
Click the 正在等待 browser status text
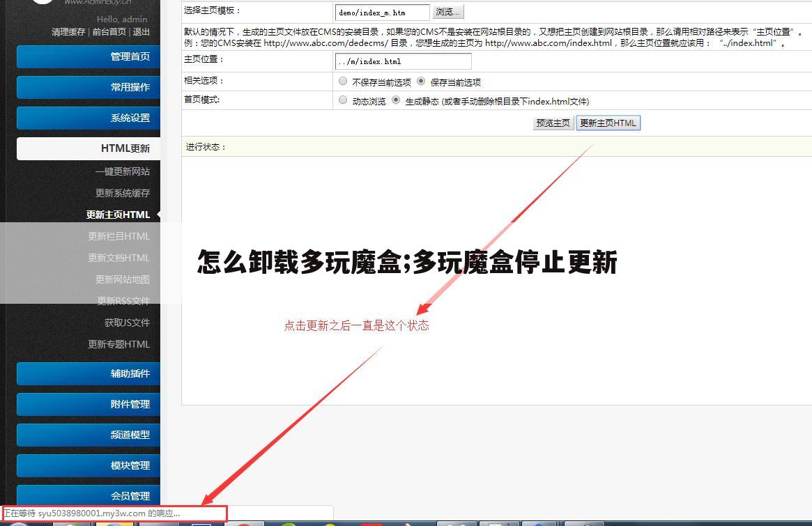click(92, 513)
